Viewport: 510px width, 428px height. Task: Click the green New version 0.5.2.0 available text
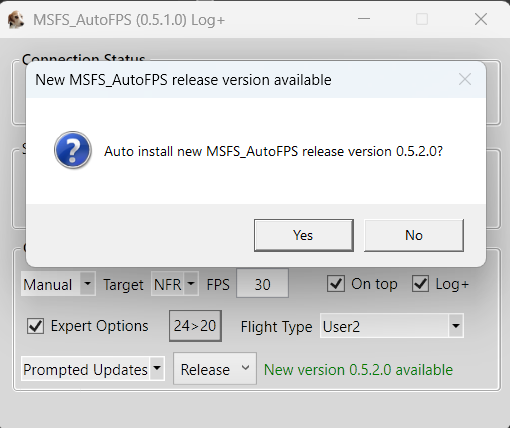click(358, 370)
